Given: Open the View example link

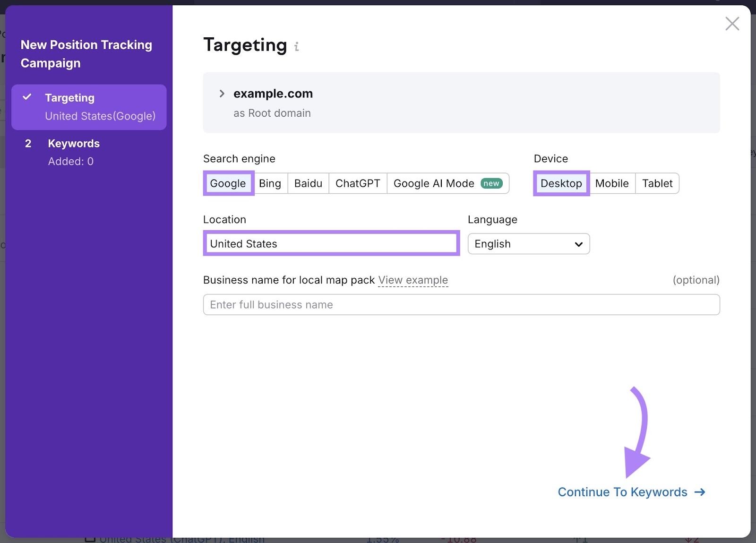Looking at the screenshot, I should (x=412, y=280).
